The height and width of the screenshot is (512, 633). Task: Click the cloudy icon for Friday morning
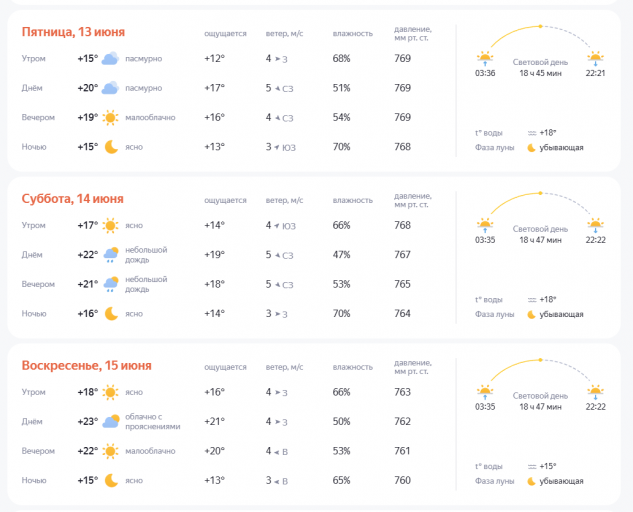[110, 59]
